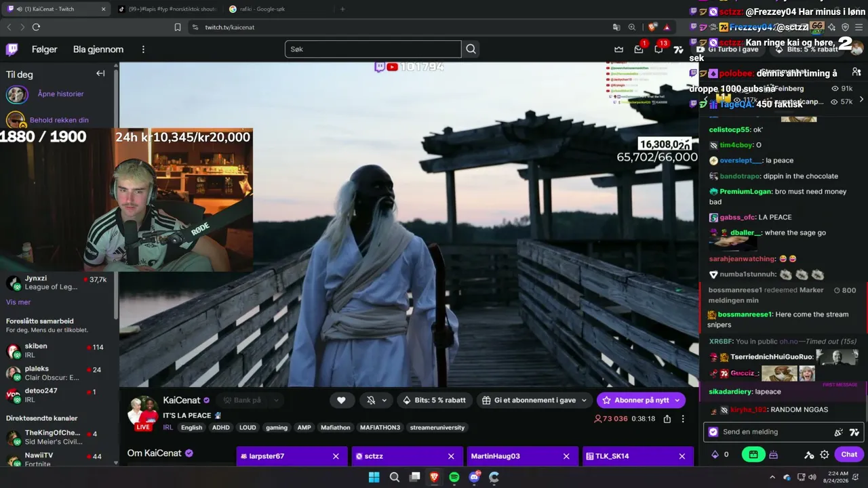868x488 pixels.
Task: Open a new browser tab
Action: point(342,9)
